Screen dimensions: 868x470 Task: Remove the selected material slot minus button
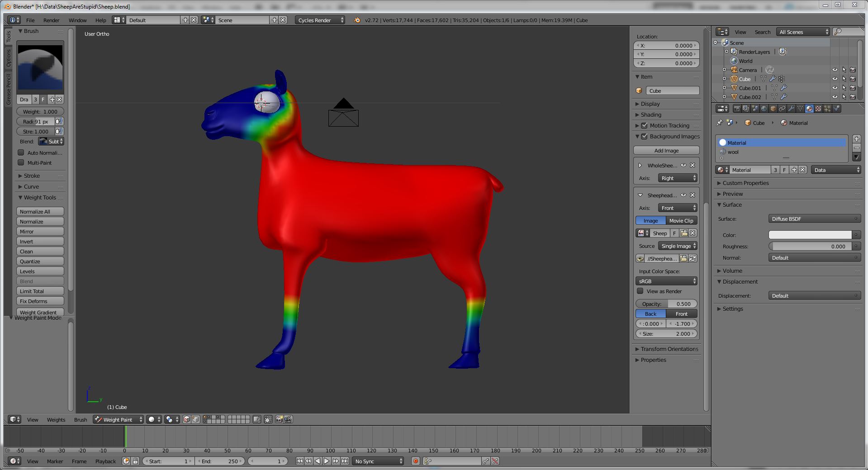[856, 148]
